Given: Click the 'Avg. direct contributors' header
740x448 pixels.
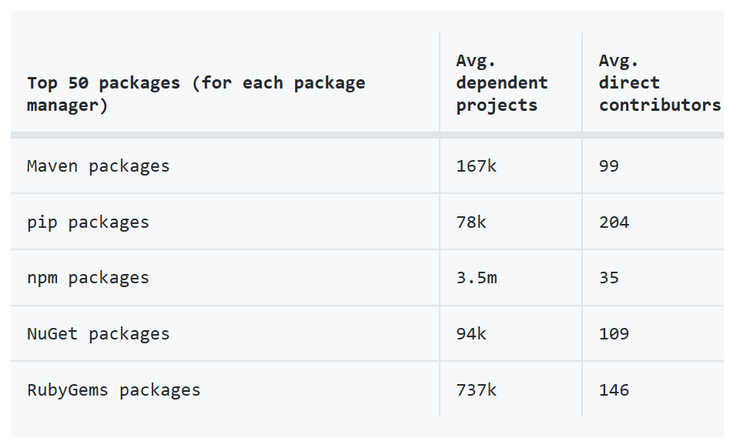Looking at the screenshot, I should [660, 83].
